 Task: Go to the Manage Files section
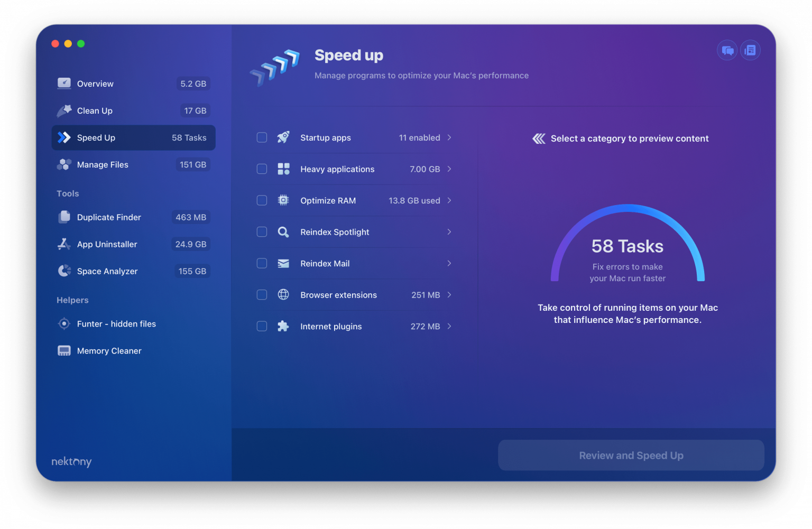[x=103, y=164]
